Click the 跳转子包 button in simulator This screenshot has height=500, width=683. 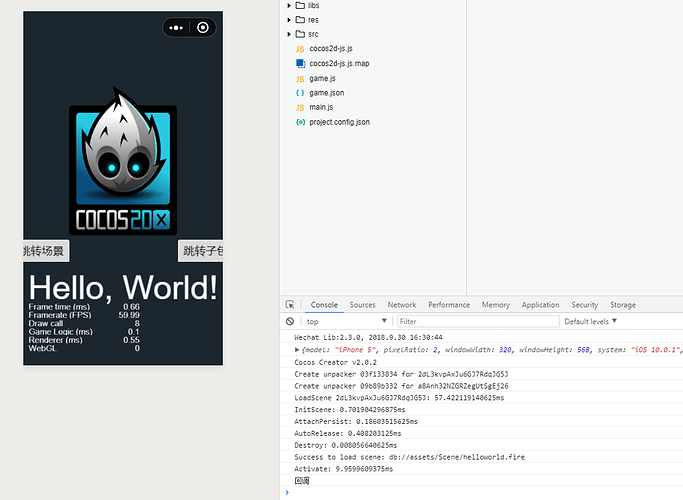201,251
